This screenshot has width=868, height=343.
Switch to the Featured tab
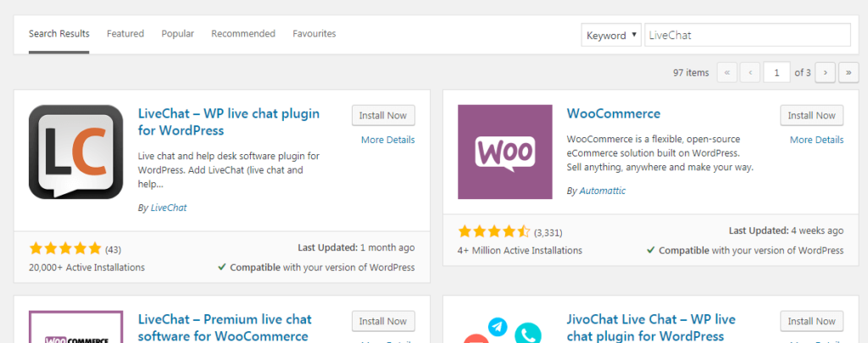pyautogui.click(x=125, y=34)
